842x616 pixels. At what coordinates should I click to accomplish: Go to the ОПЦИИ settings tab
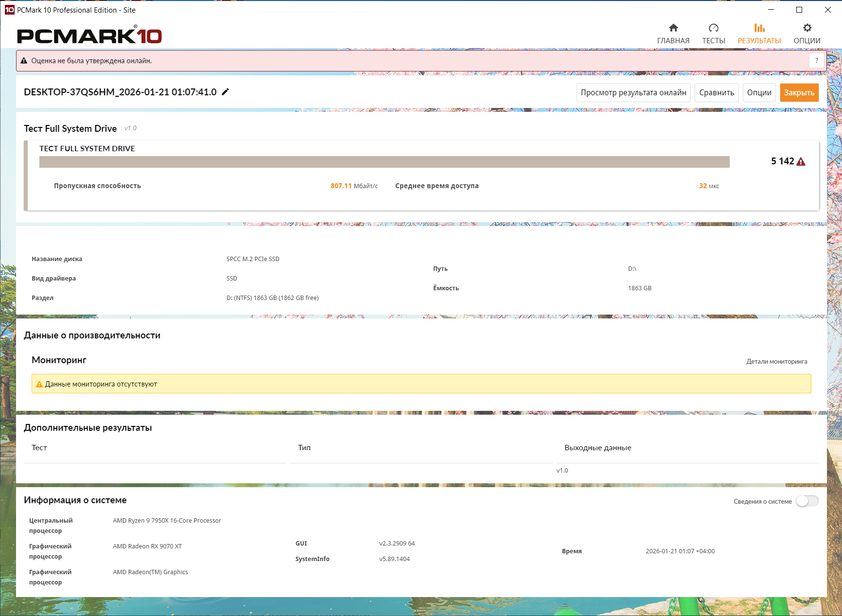coord(807,34)
